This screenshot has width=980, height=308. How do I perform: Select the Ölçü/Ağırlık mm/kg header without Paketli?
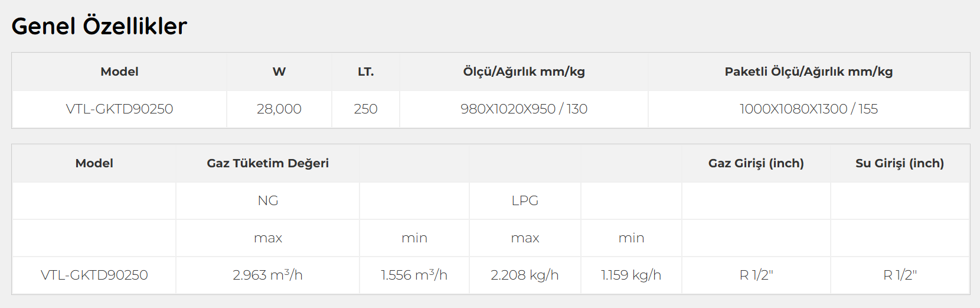[524, 72]
